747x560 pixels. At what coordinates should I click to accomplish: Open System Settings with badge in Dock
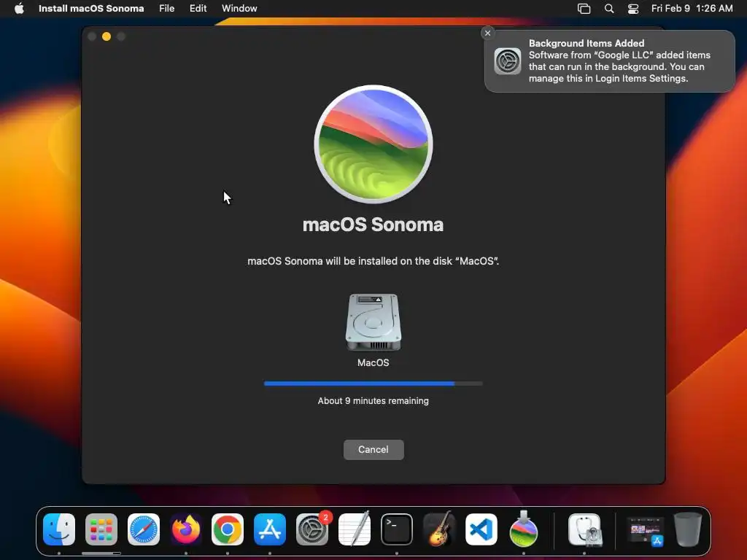(x=312, y=529)
